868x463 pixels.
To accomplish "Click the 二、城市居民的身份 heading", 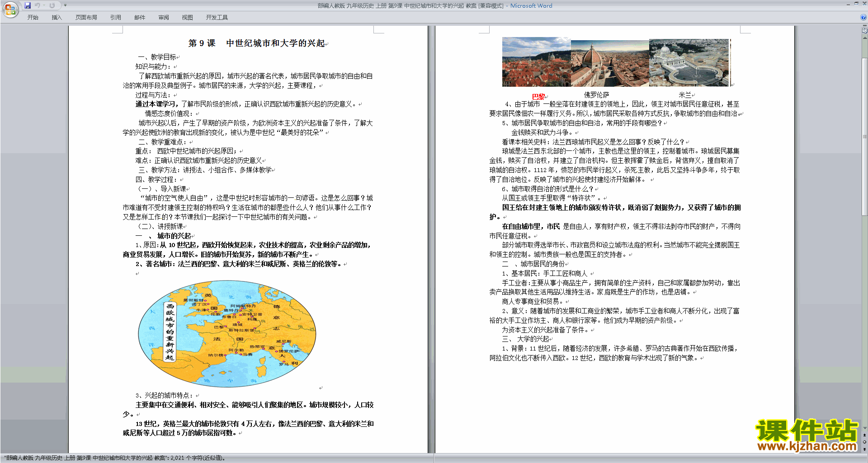I will [533, 264].
